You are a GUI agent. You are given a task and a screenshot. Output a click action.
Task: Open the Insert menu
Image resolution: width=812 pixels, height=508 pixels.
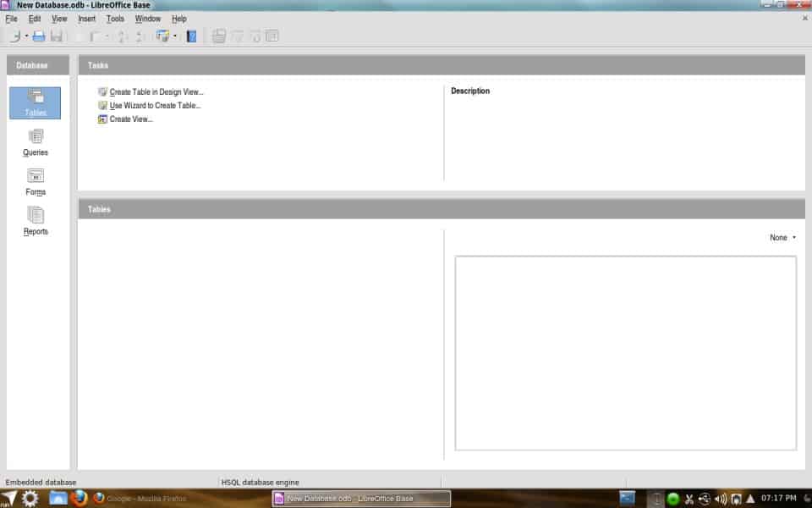86,19
